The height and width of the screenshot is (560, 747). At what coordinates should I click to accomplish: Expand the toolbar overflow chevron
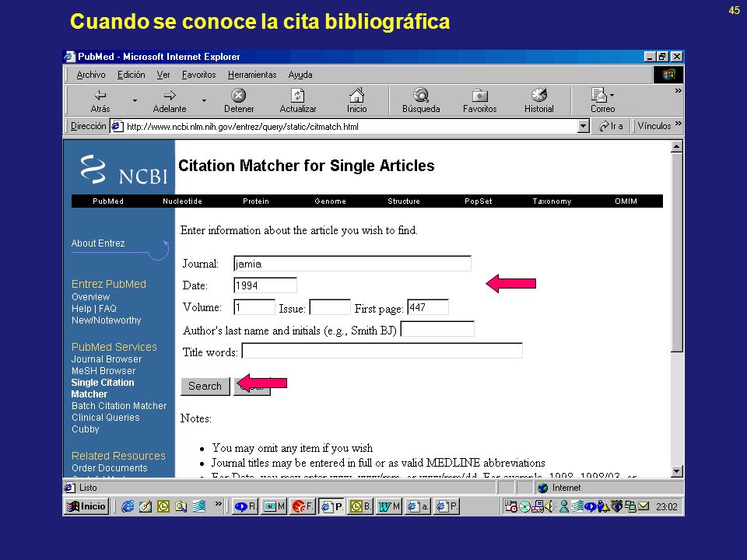678,90
